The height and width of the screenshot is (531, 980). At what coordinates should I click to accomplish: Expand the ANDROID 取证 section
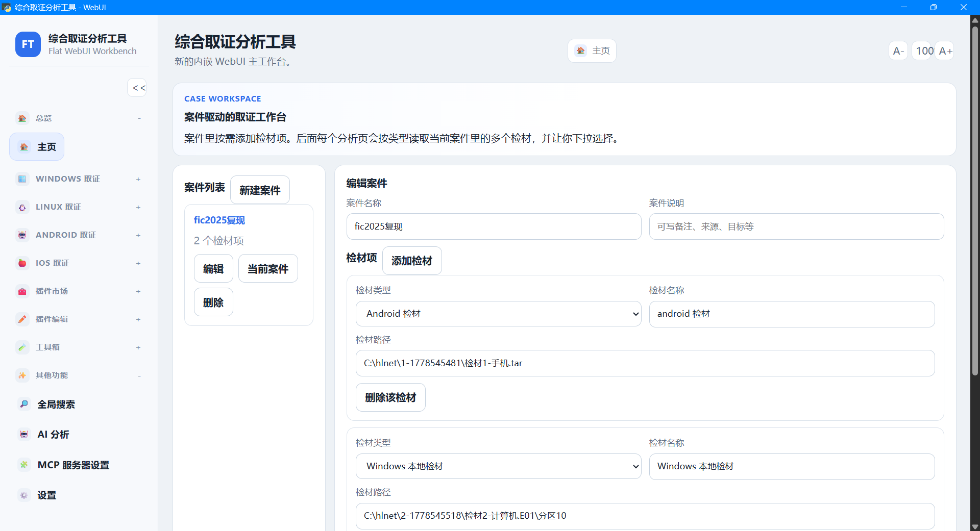coord(138,235)
